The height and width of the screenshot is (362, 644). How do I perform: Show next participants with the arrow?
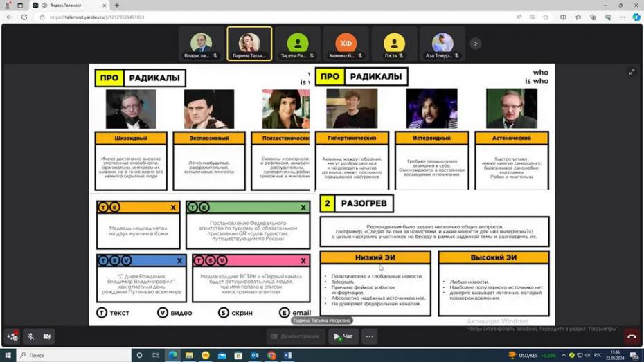click(x=475, y=44)
